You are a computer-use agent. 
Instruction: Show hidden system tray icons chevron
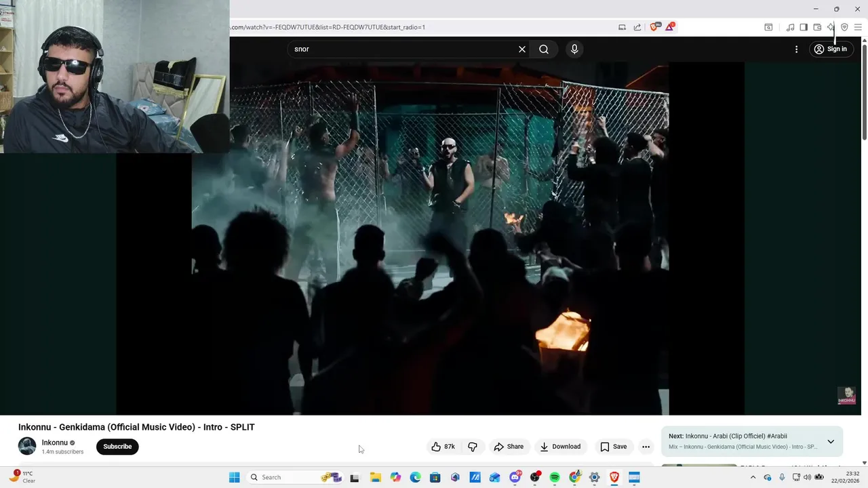click(753, 477)
